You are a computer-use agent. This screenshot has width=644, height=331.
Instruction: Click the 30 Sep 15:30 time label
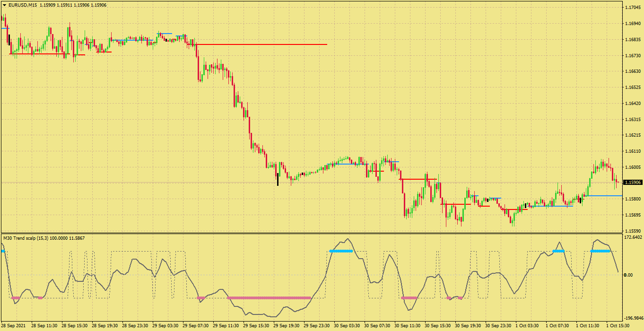[x=438, y=326]
